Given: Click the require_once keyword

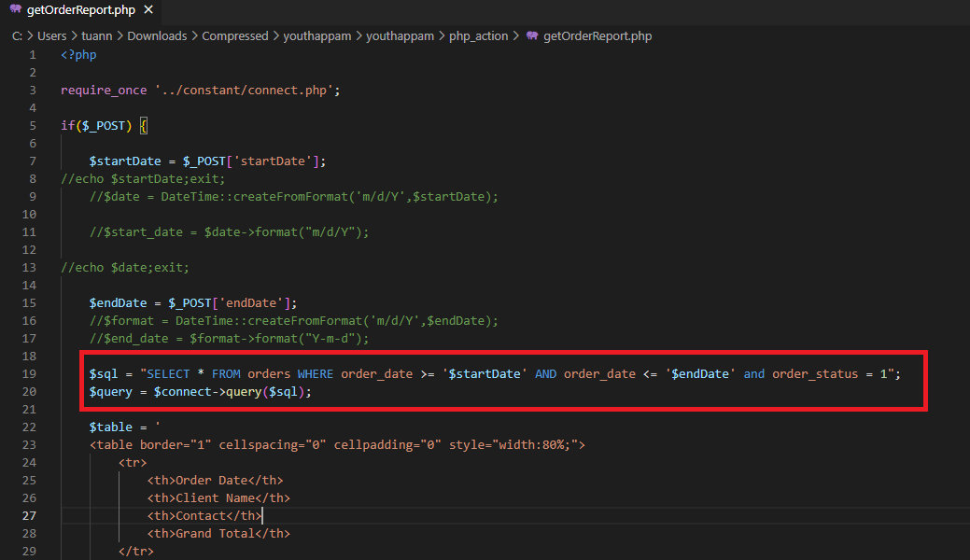Looking at the screenshot, I should pos(104,90).
